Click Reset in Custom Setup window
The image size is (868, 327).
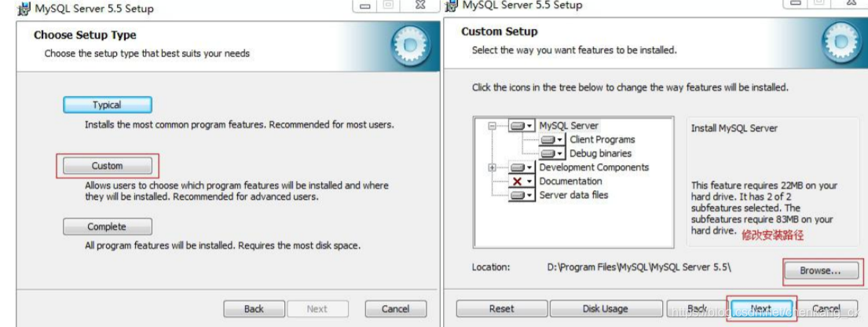click(x=501, y=309)
